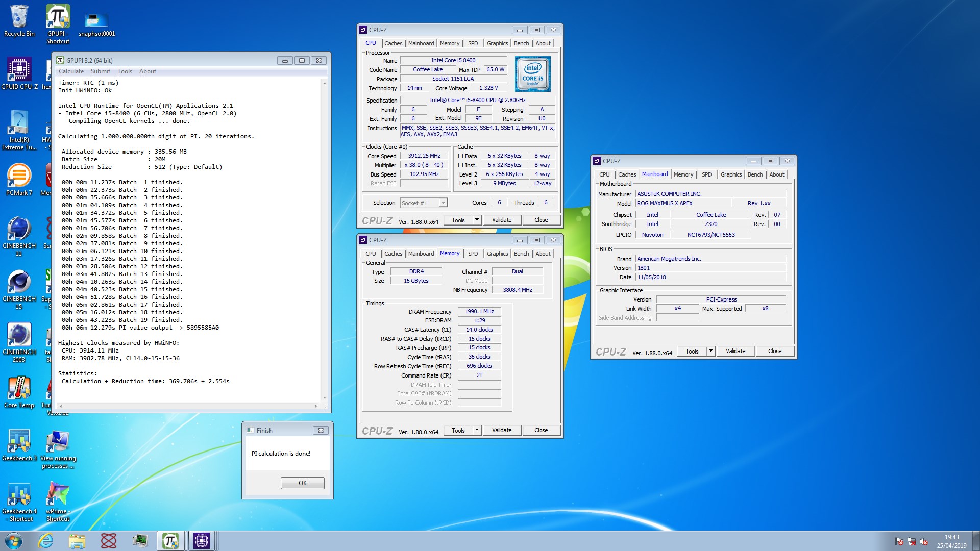Image resolution: width=980 pixels, height=551 pixels.
Task: Click the Intel Core i5 logo badge
Action: click(532, 74)
